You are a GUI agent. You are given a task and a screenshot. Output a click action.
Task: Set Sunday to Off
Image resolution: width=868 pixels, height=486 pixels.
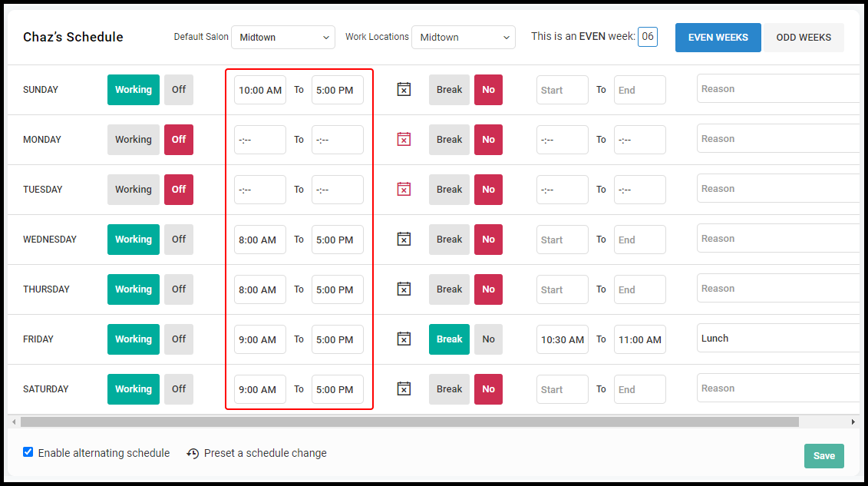coord(179,90)
